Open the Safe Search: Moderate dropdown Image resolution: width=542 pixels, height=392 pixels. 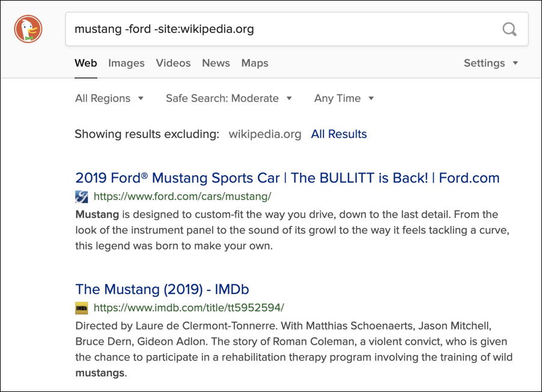pos(229,98)
